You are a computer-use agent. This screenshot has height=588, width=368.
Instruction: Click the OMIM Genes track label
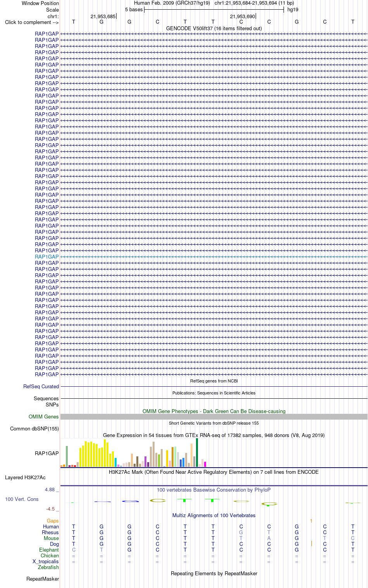(x=44, y=417)
